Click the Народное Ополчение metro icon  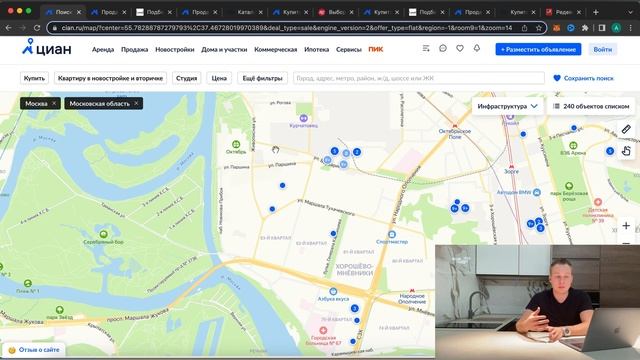(412, 291)
